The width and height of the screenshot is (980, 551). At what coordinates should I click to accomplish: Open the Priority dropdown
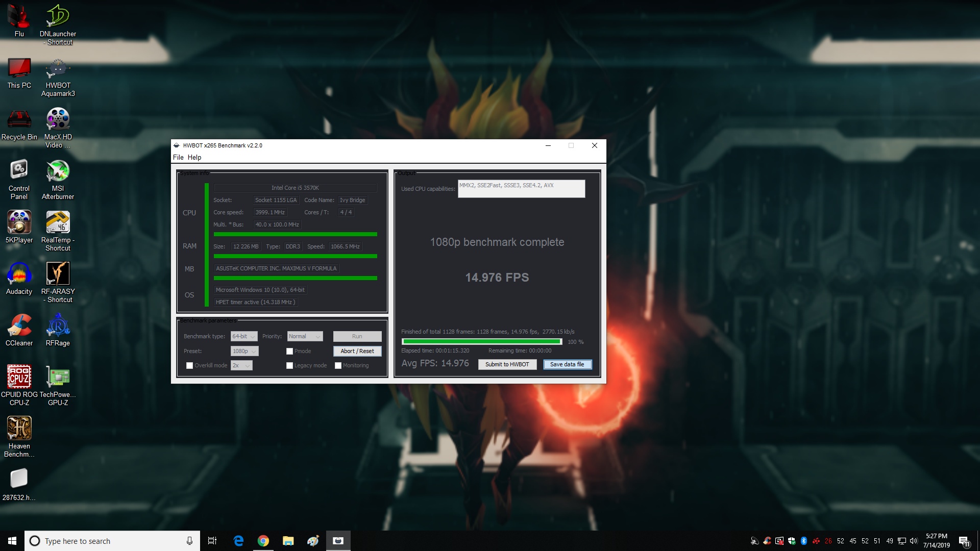click(x=305, y=336)
